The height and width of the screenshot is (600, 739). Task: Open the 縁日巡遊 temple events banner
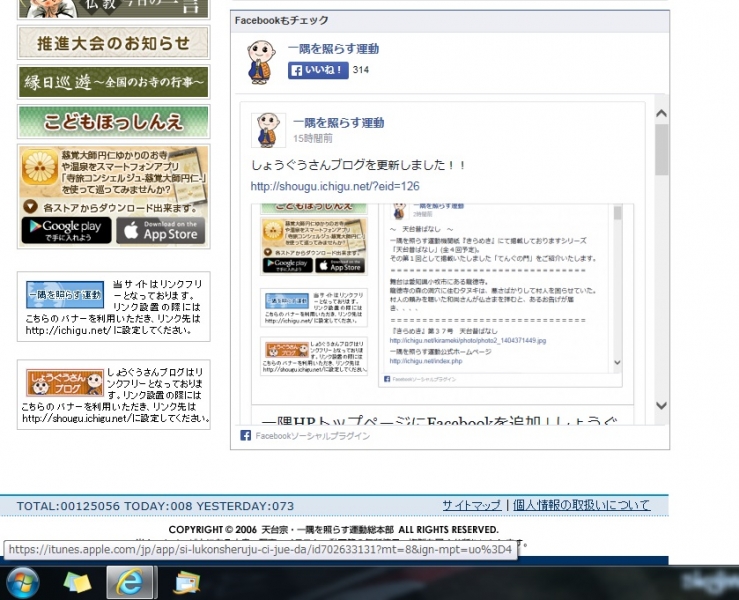113,82
